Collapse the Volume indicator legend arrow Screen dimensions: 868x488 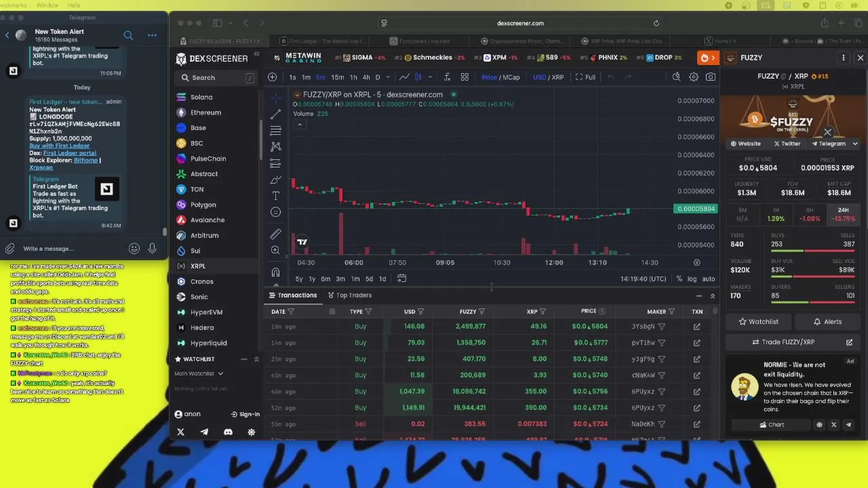pyautogui.click(x=299, y=124)
